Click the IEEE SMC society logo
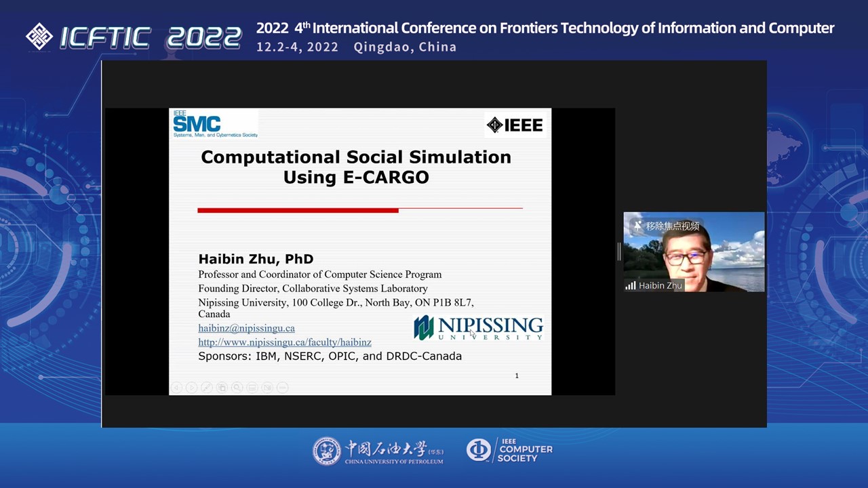The width and height of the screenshot is (868, 488). [214, 124]
